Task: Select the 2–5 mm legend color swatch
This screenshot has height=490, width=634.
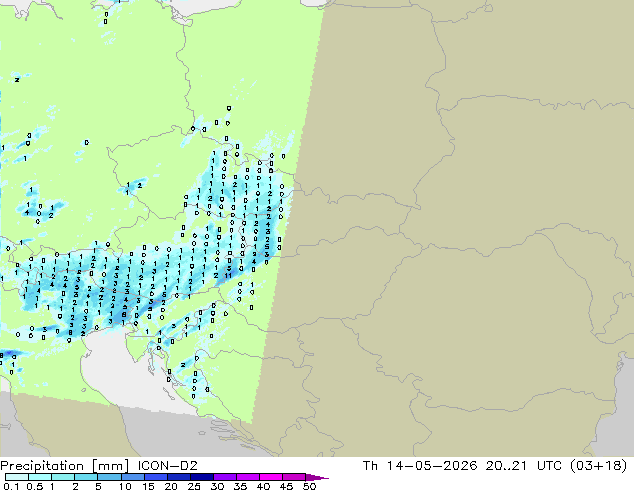Action: [86, 477]
